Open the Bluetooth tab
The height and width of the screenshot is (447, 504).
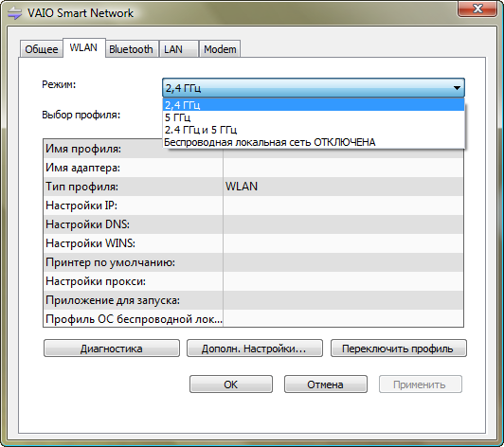(x=131, y=49)
